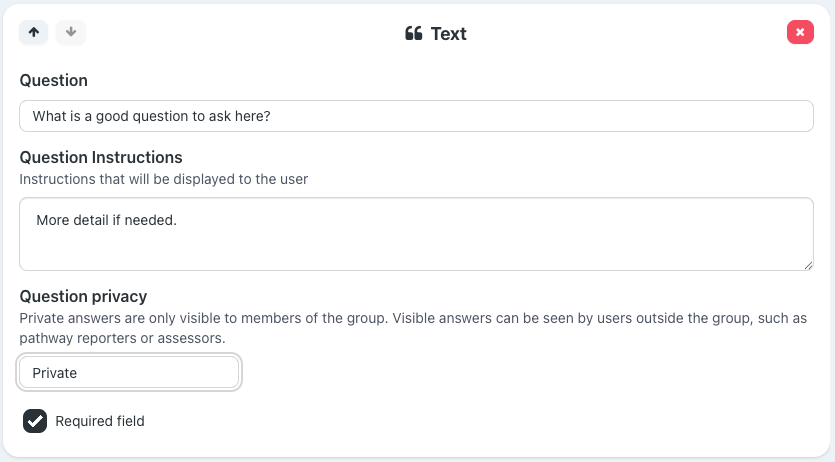This screenshot has height=462, width=835.
Task: Click the 'Question privacy' label
Action: (83, 296)
